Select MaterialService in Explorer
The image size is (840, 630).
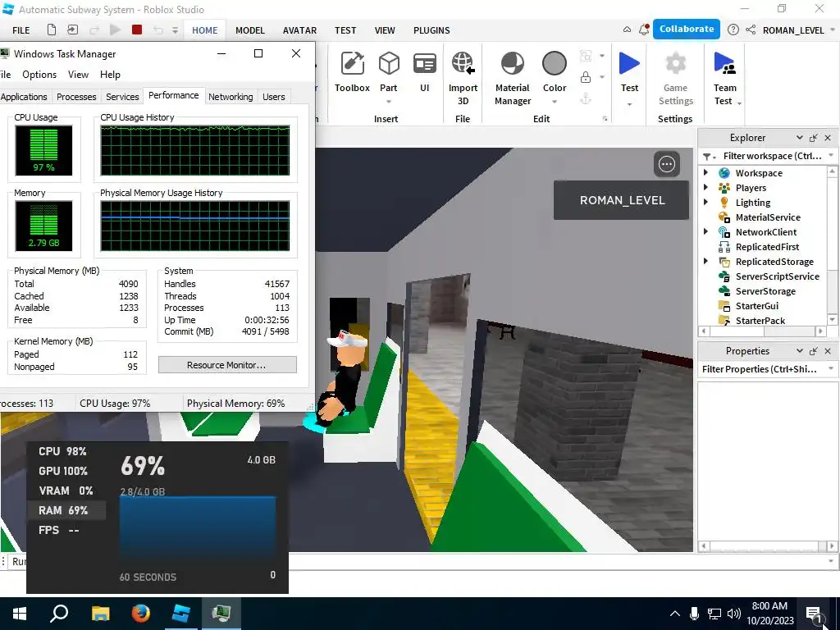(x=768, y=217)
